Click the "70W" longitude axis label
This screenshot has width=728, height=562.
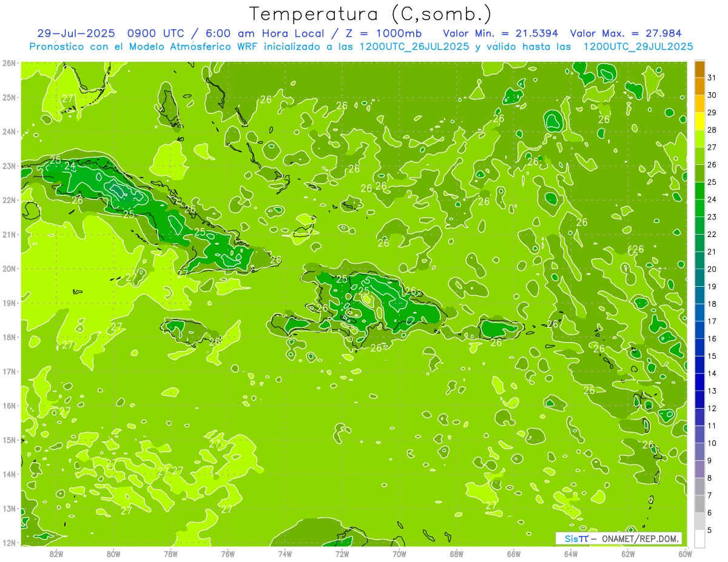[x=399, y=554]
